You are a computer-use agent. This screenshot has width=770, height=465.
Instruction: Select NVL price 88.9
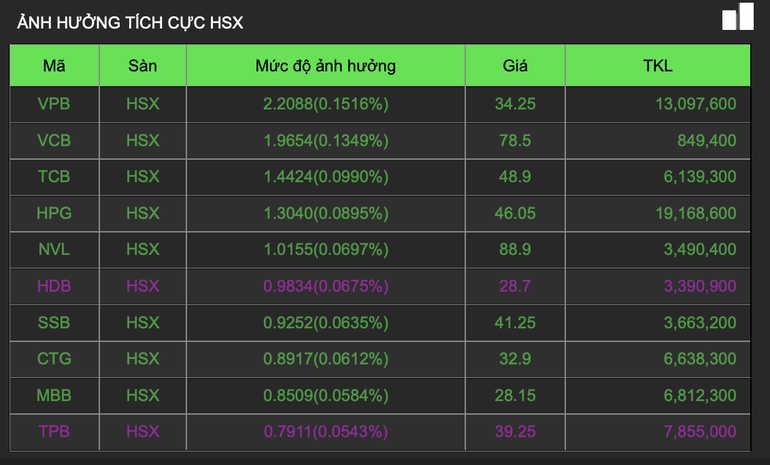[x=515, y=250]
